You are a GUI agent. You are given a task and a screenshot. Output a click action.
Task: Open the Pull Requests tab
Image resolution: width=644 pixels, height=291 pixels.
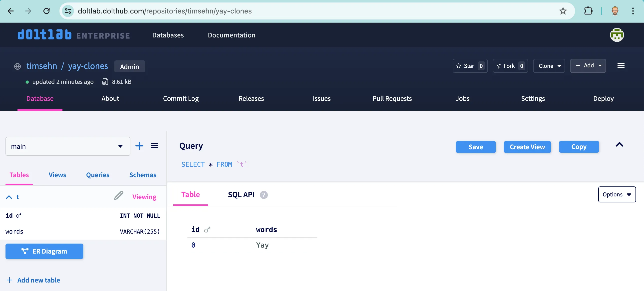(392, 98)
